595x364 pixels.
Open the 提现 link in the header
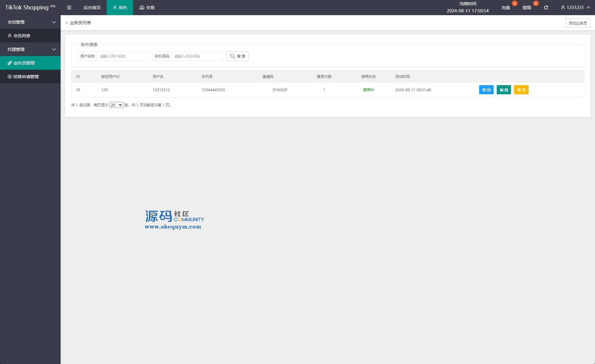coord(527,8)
